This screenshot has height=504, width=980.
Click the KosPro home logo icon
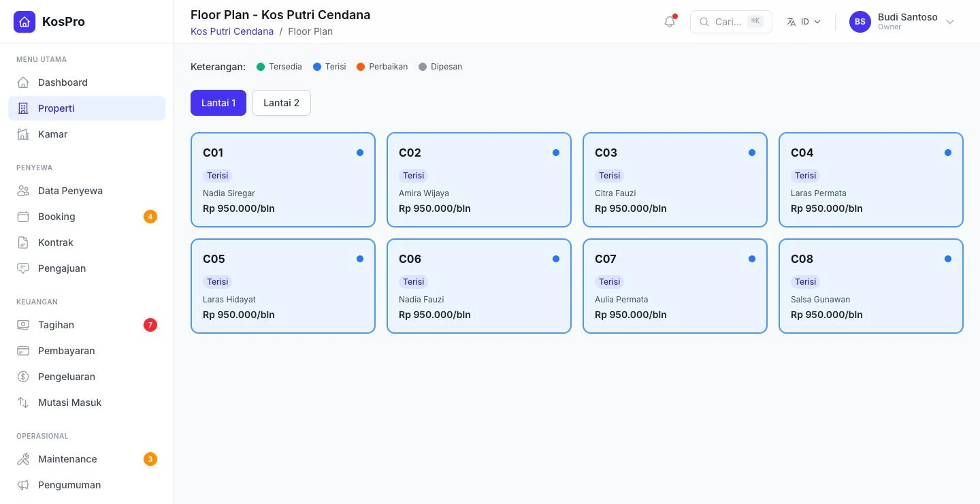pyautogui.click(x=24, y=22)
